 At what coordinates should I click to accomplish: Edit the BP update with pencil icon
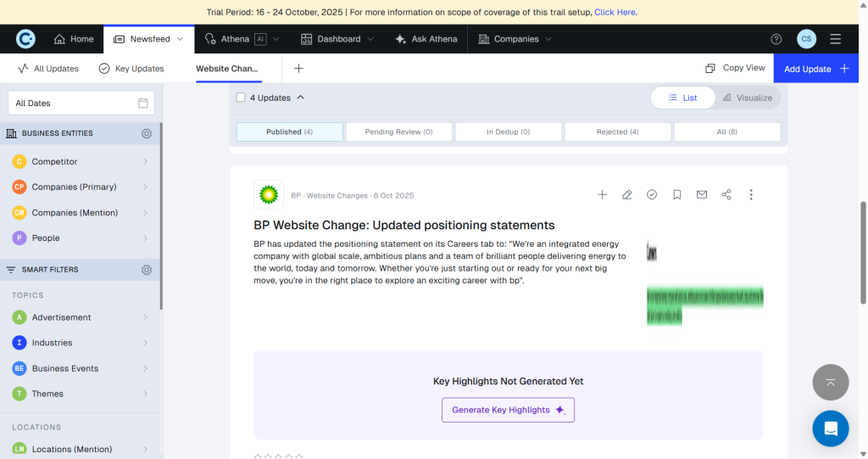tap(626, 194)
